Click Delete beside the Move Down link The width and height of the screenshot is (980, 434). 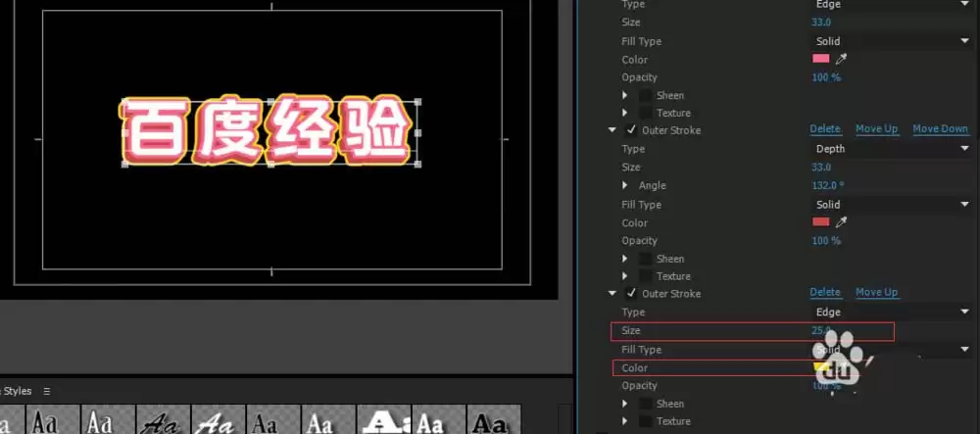(824, 129)
